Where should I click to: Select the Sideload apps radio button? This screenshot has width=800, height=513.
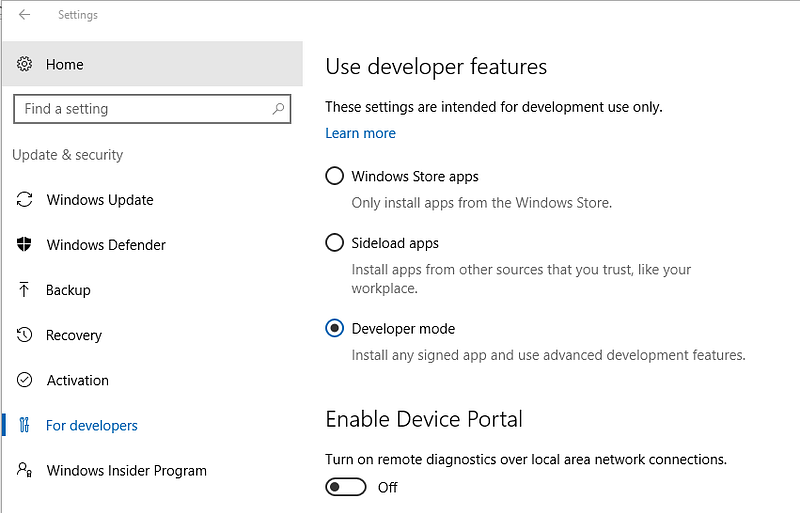point(334,242)
